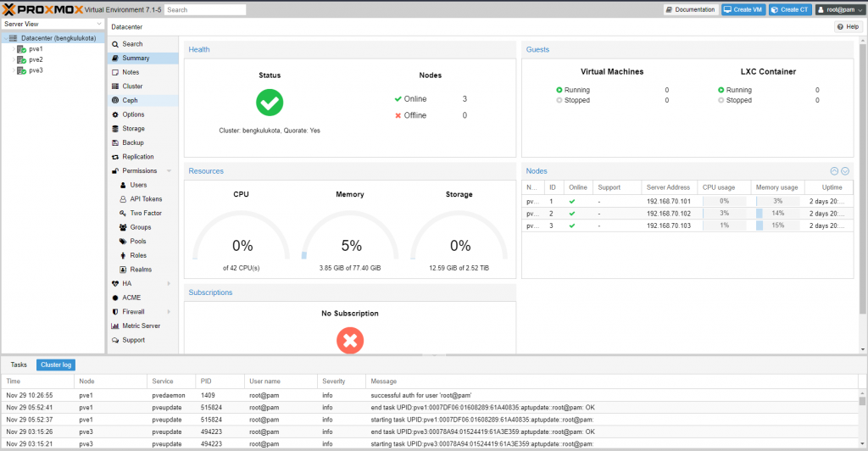The image size is (868, 451).
Task: Open the Ceph icon
Action: pyautogui.click(x=115, y=100)
